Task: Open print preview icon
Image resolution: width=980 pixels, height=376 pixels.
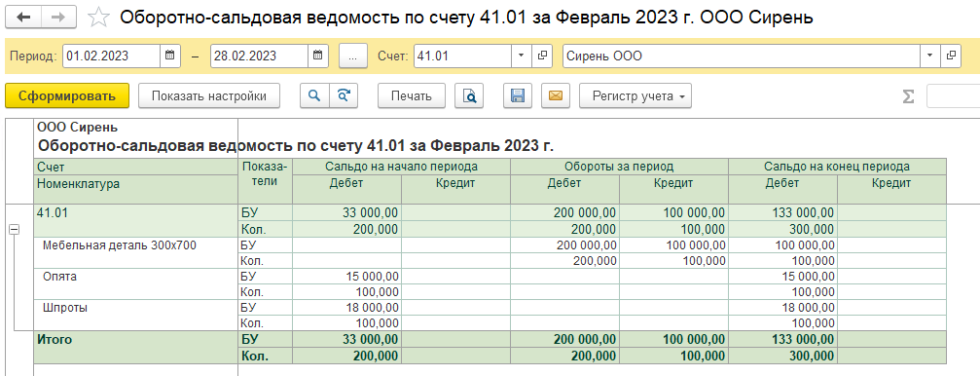Action: pos(469,95)
